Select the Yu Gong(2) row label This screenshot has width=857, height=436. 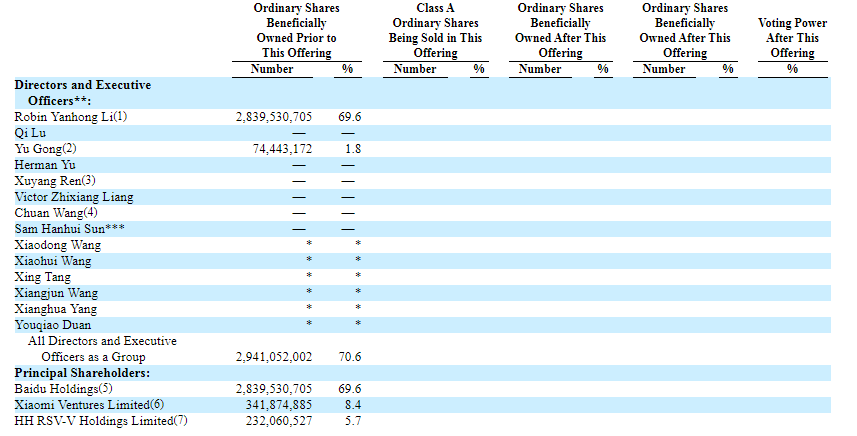click(45, 149)
